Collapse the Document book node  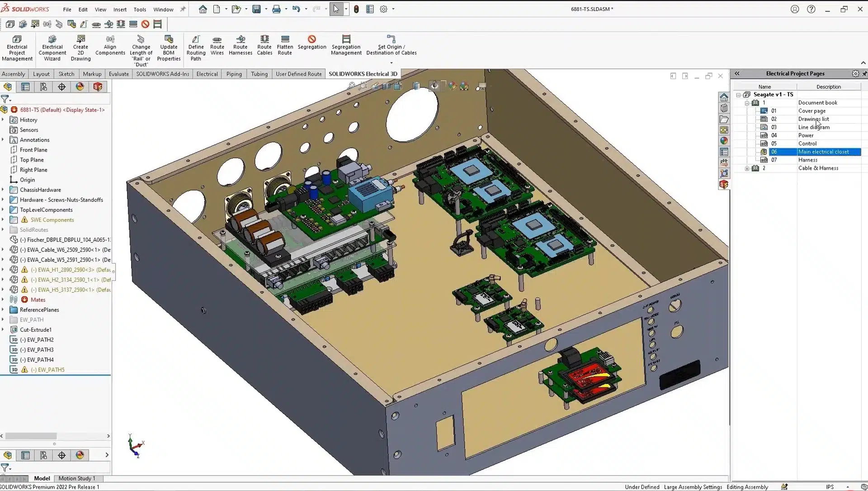pos(747,103)
